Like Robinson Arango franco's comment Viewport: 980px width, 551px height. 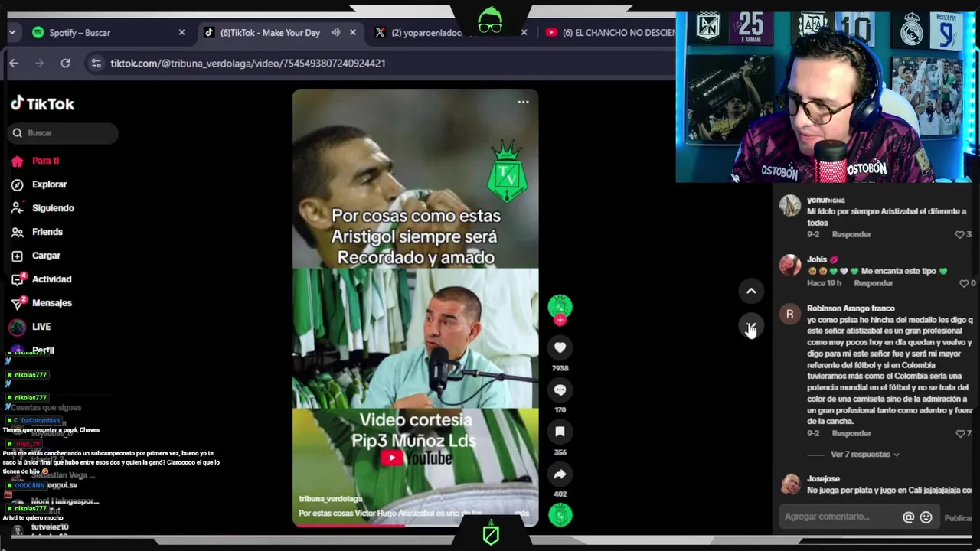[959, 433]
